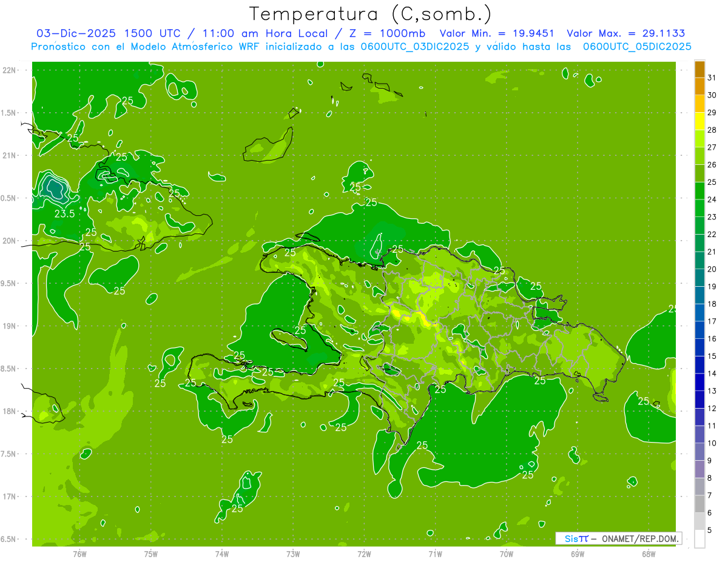Click the 73W longitude label
Image resolution: width=728 pixels, height=562 pixels.
(x=293, y=553)
